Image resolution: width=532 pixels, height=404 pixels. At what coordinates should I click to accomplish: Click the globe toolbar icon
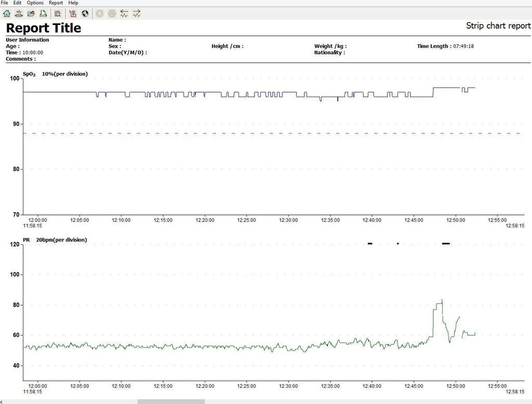(85, 14)
